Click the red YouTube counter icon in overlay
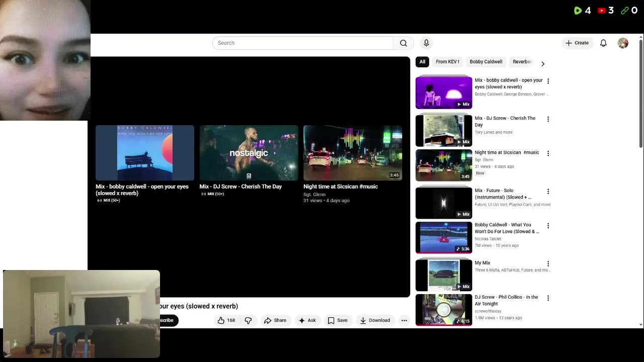This screenshot has height=362, width=644. (x=602, y=10)
